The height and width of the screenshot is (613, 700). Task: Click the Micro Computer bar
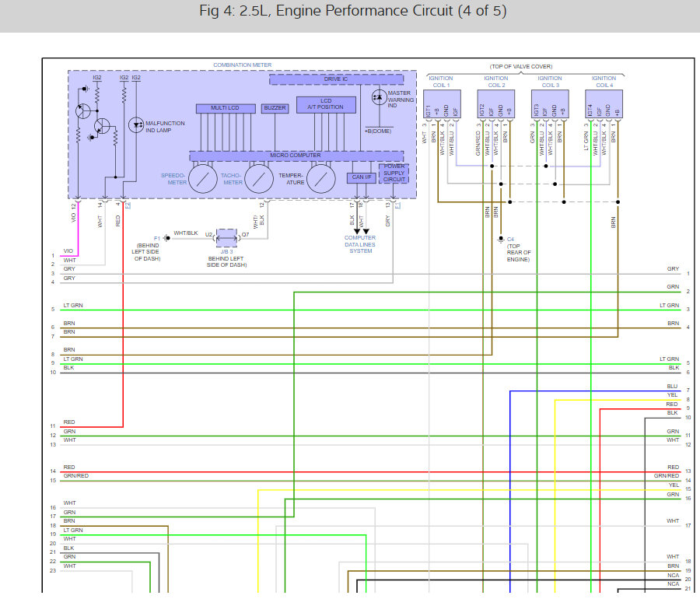(296, 156)
